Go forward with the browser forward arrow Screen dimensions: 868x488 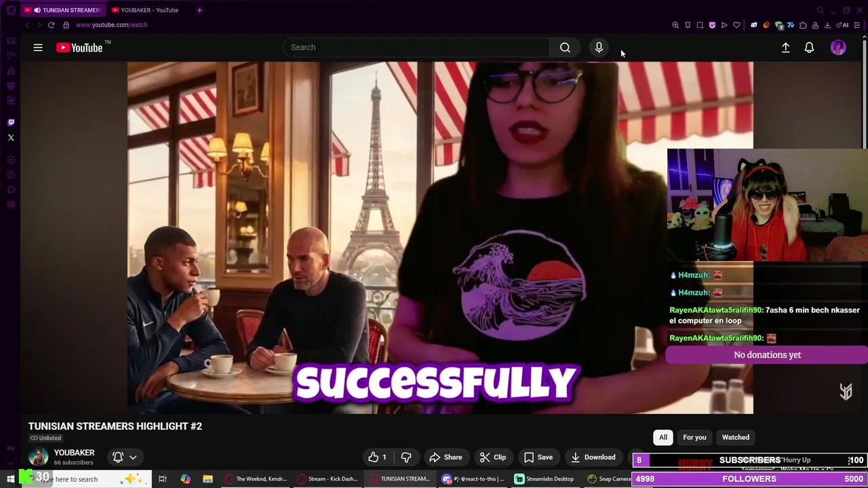(x=39, y=25)
